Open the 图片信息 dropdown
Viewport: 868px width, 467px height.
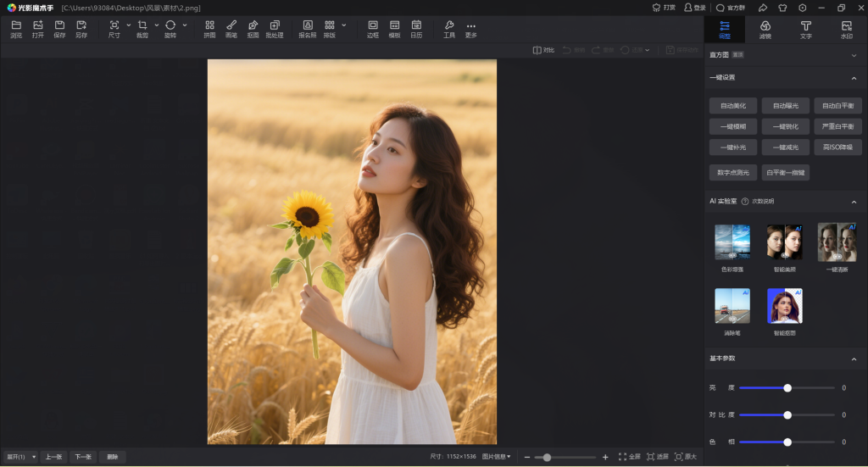(x=497, y=457)
